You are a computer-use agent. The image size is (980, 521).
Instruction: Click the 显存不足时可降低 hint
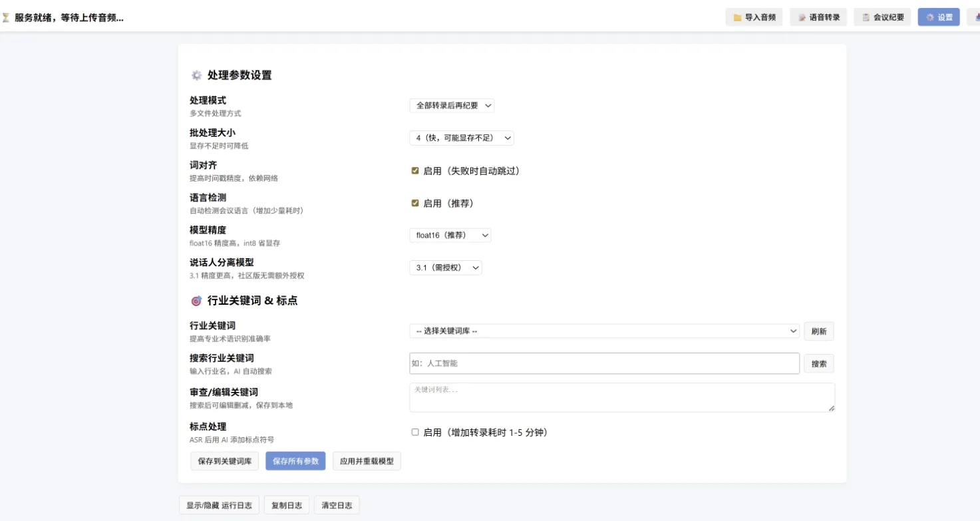(219, 146)
